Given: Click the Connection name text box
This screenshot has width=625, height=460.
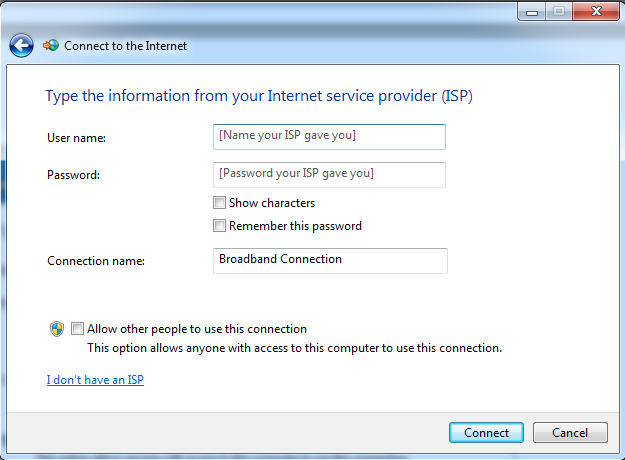Looking at the screenshot, I should tap(330, 261).
